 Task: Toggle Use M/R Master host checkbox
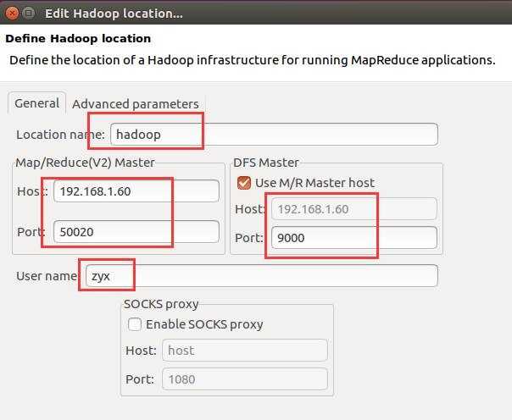(244, 183)
